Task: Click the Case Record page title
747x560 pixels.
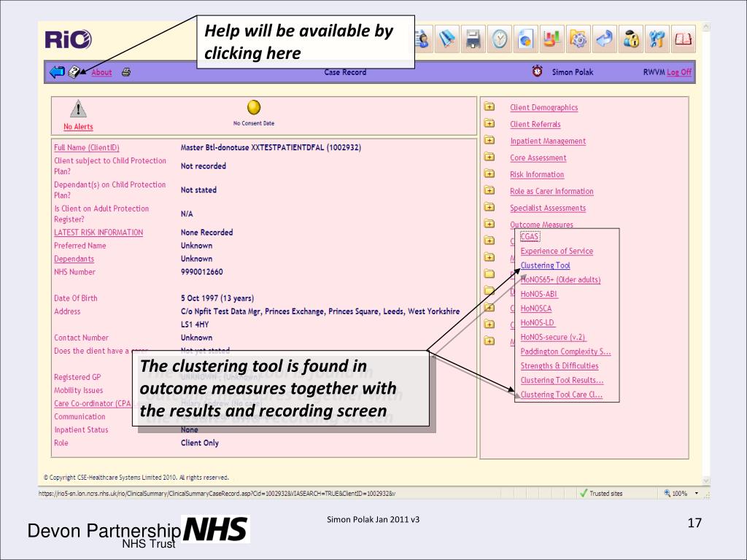Action: (345, 72)
